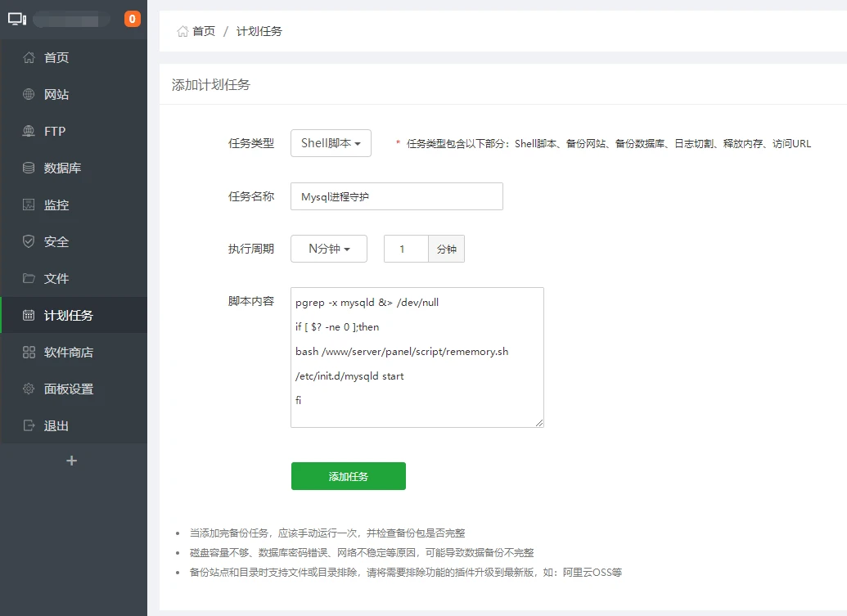
Task: Open the 面板设置 panel settings gear icon
Action: click(x=28, y=389)
